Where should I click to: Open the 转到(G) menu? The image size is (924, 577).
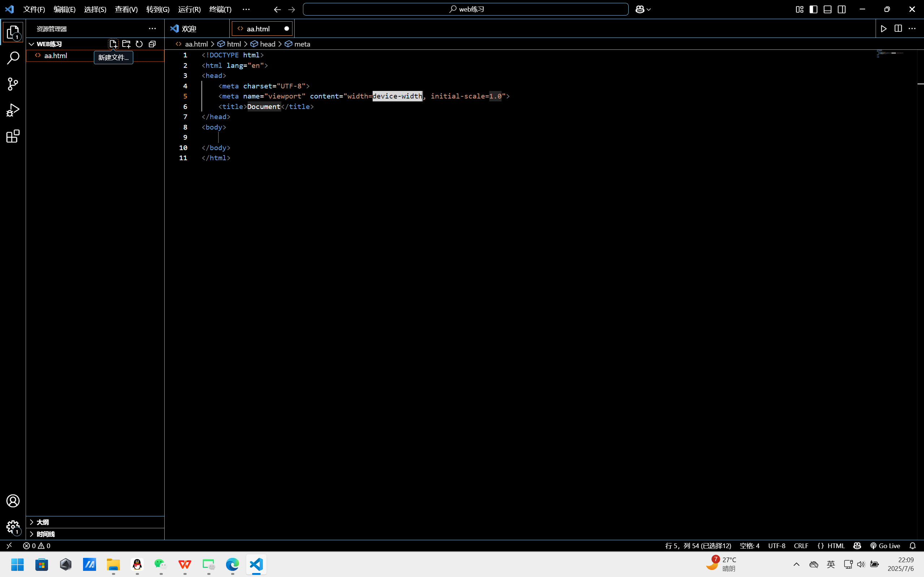pyautogui.click(x=158, y=9)
